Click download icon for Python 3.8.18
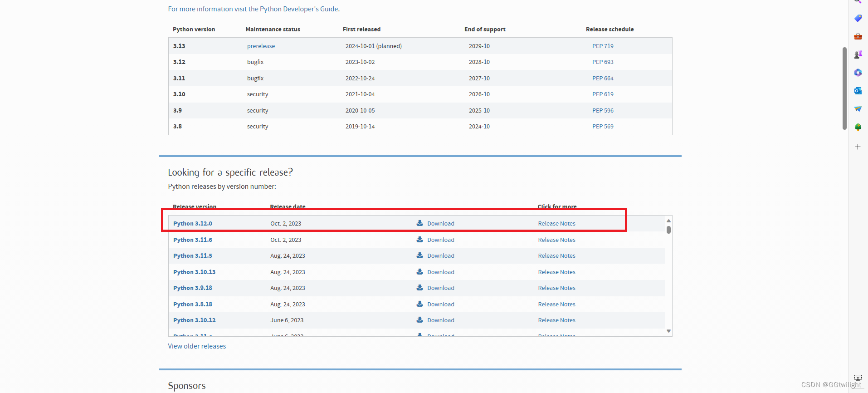Viewport: 868px width, 393px height. point(420,304)
